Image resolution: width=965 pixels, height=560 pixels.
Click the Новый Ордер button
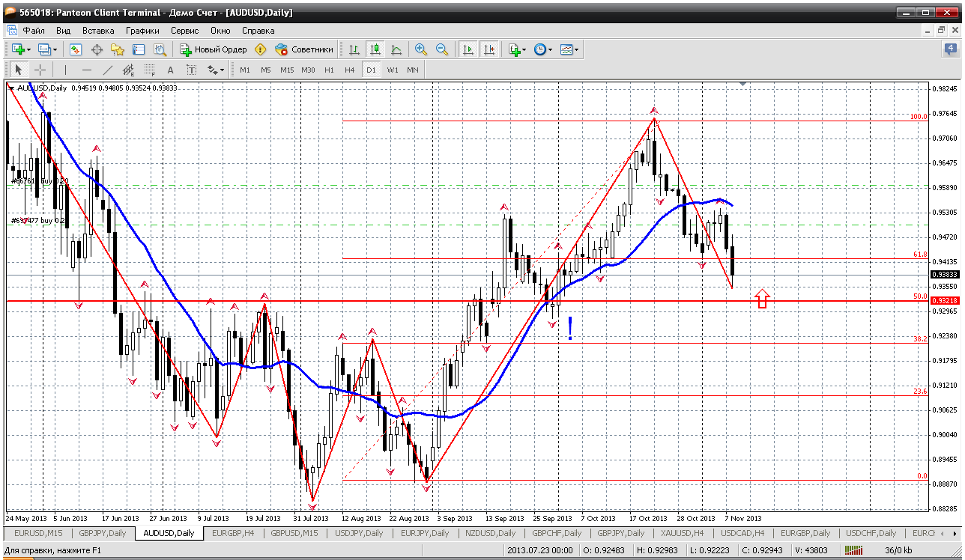pos(214,49)
